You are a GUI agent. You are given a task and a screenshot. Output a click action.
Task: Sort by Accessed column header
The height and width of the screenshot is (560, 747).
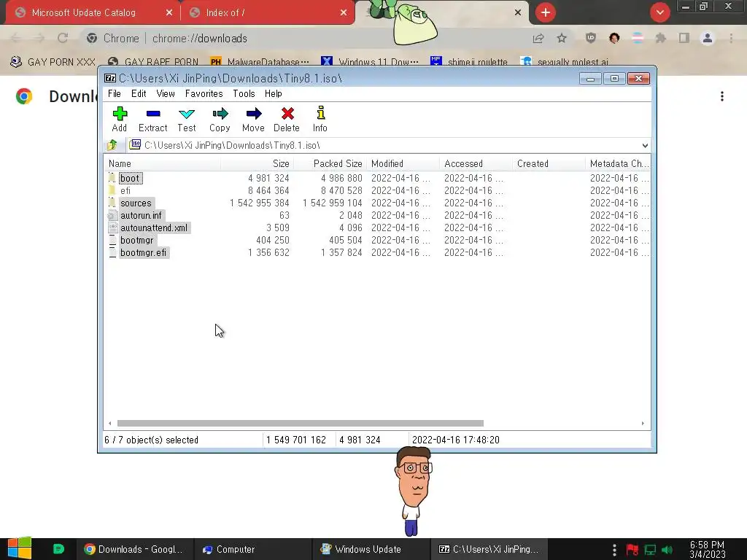click(476, 163)
